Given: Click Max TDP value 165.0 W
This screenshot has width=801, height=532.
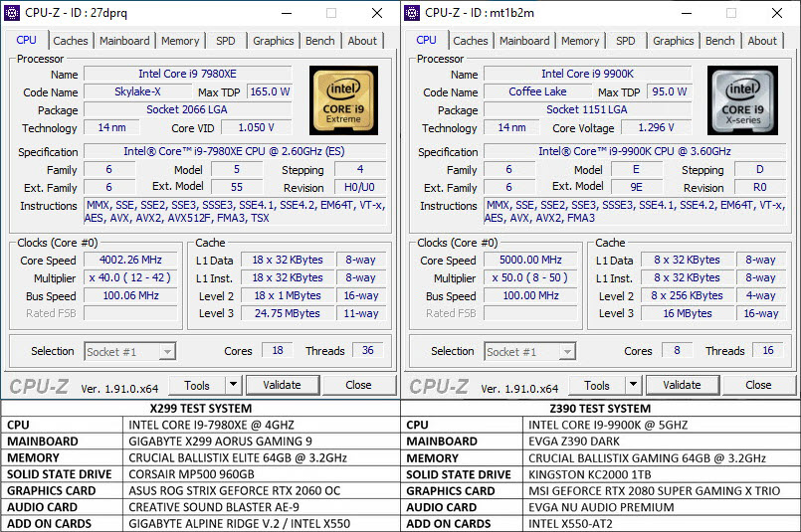Looking at the screenshot, I should point(270,91).
